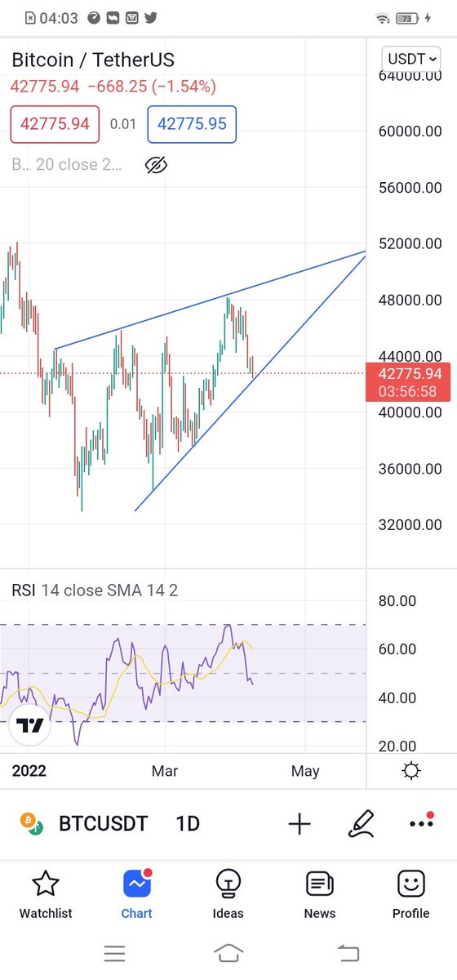Image resolution: width=457 pixels, height=980 pixels.
Task: Click the Bitcoin BTCUSDT coin icon
Action: coord(31,823)
